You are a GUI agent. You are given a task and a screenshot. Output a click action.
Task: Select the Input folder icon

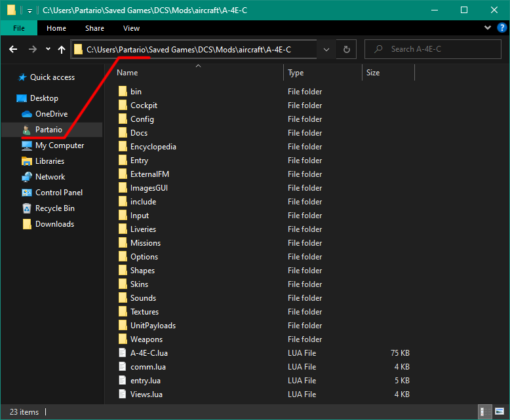[x=123, y=215]
